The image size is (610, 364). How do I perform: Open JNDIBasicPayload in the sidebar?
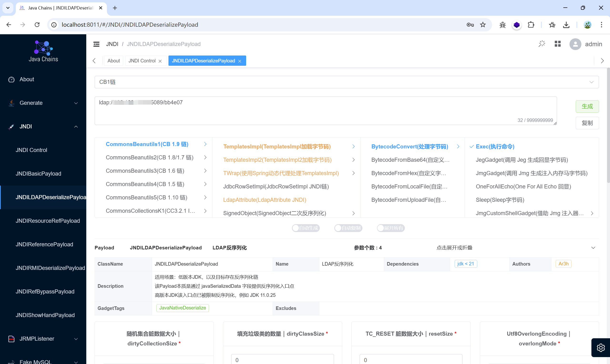click(x=39, y=174)
